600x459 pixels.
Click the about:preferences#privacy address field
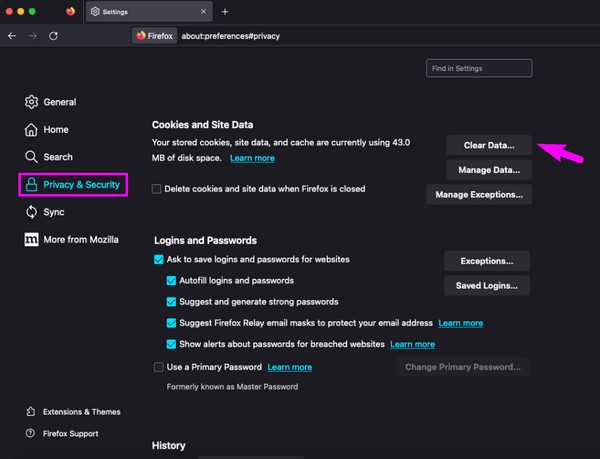point(230,36)
